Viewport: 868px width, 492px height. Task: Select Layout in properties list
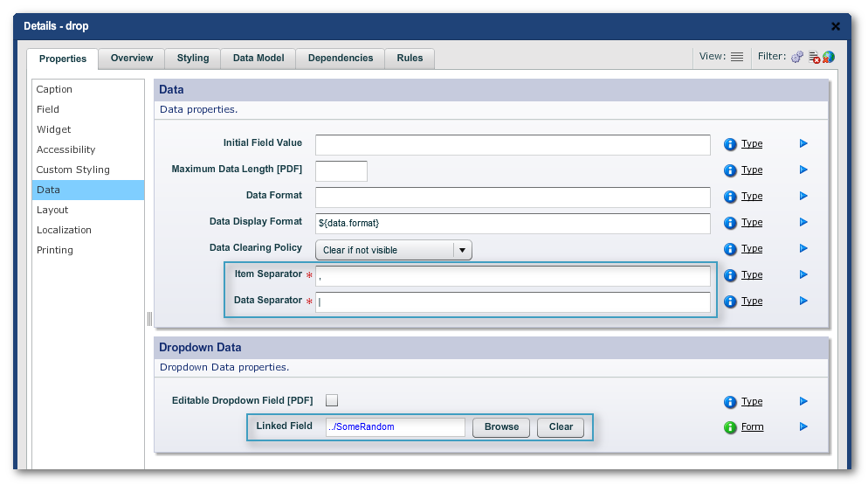(88, 210)
